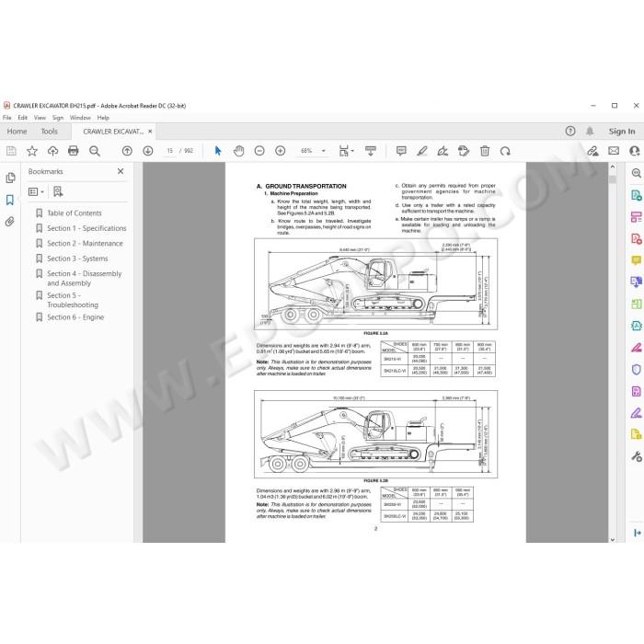Image resolution: width=644 pixels, height=644 pixels.
Task: Add a sticky note comment
Action: click(x=401, y=151)
